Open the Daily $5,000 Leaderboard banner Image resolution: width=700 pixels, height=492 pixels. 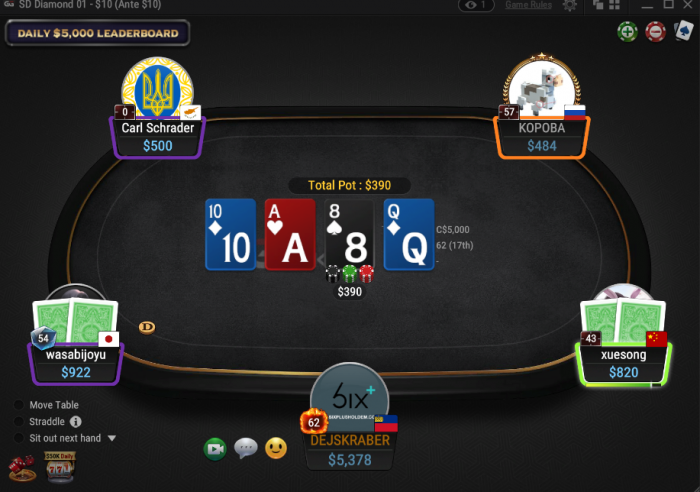pyautogui.click(x=98, y=33)
